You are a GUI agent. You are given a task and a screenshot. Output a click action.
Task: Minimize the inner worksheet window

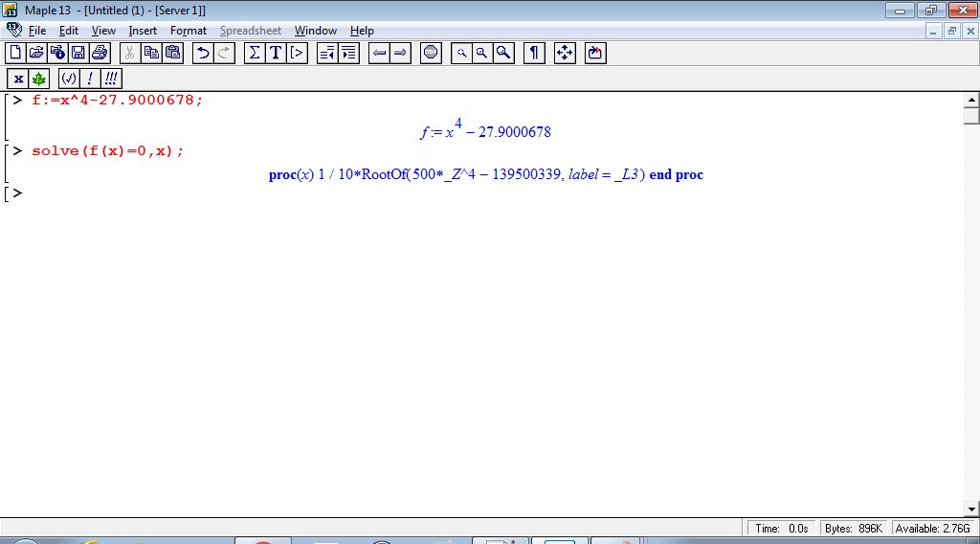click(x=933, y=31)
